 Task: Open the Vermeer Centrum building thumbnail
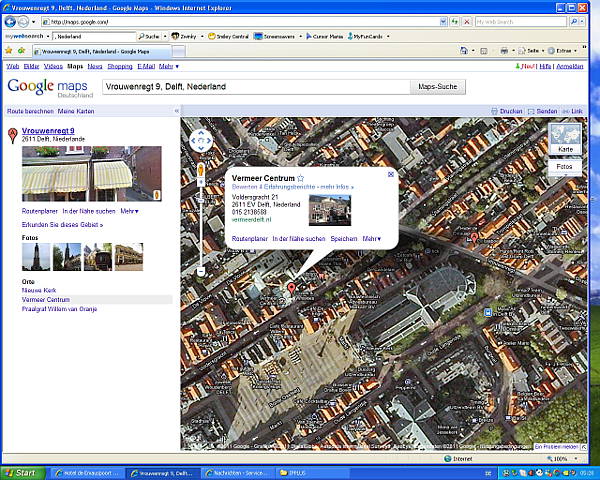coord(330,210)
